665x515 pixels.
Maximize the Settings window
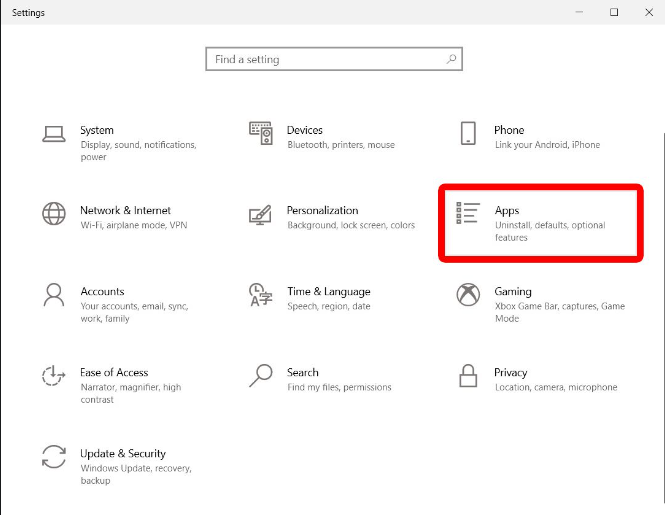click(x=614, y=12)
